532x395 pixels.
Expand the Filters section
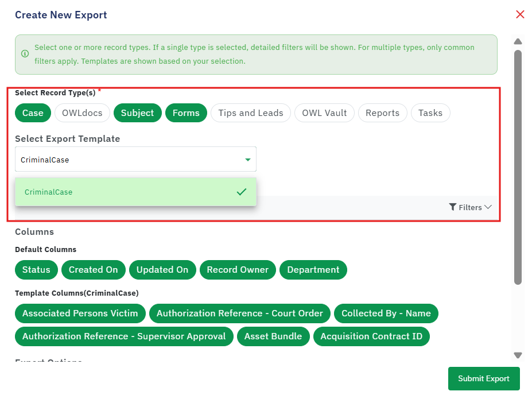(x=470, y=207)
